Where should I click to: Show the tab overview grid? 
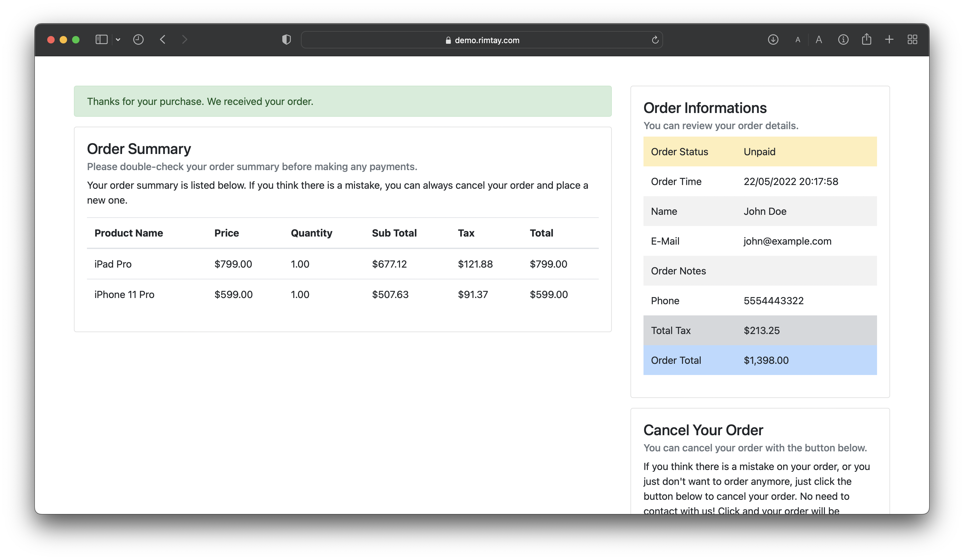[912, 39]
